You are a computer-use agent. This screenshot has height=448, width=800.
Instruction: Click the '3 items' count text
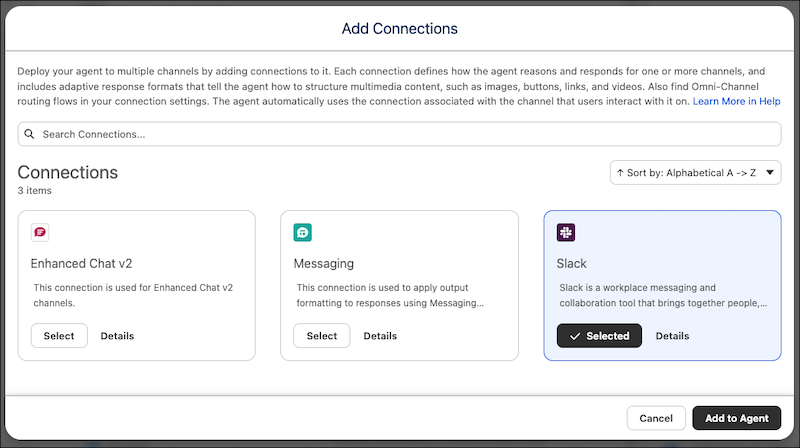35,191
